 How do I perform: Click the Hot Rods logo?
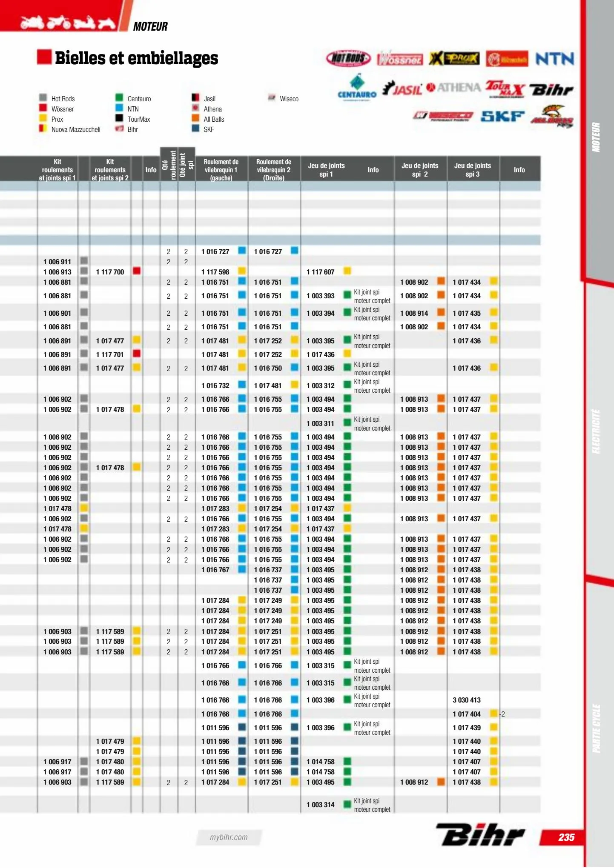pyautogui.click(x=348, y=58)
